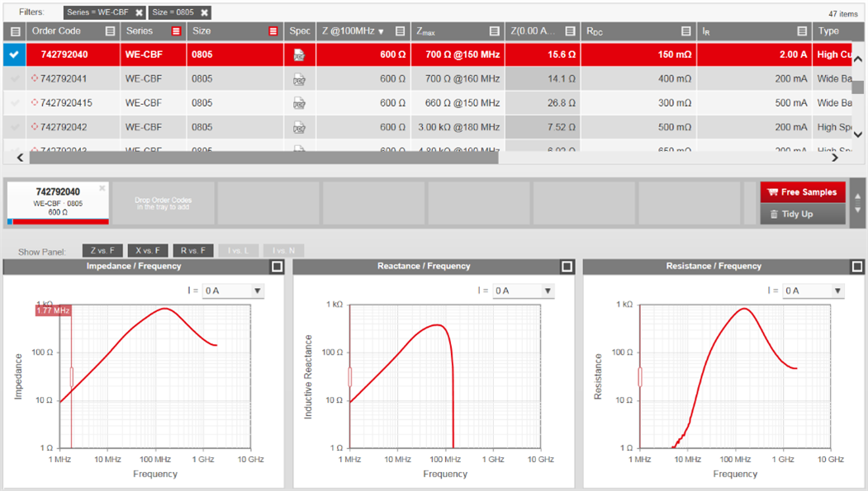
Task: Click the table horizontal scrollbar thumb
Action: point(263,158)
